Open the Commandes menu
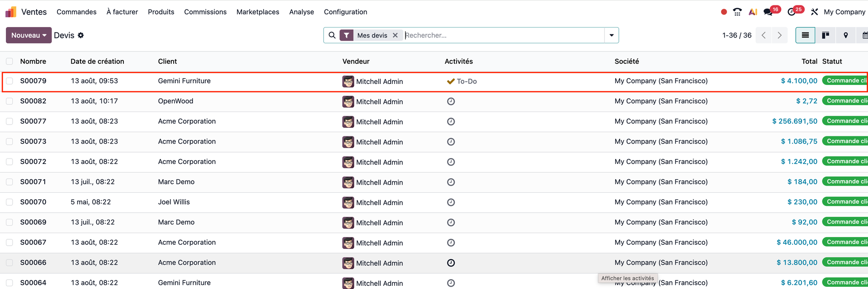 76,12
